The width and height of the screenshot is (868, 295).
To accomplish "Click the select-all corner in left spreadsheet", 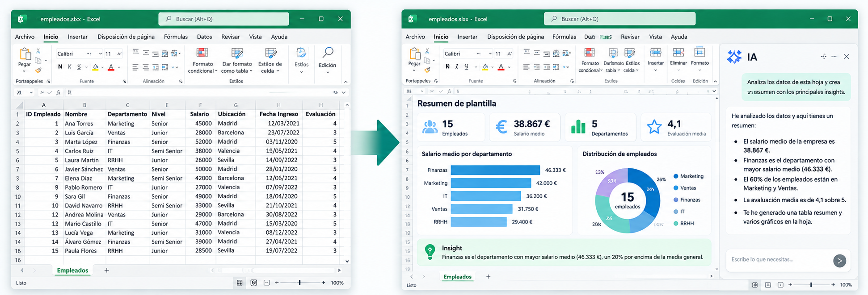I will pos(19,105).
